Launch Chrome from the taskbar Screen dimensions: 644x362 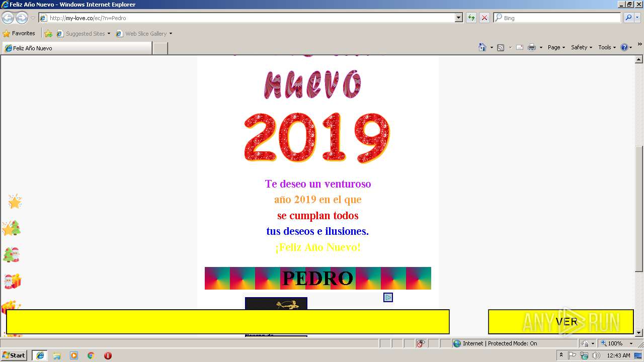pos(91,355)
